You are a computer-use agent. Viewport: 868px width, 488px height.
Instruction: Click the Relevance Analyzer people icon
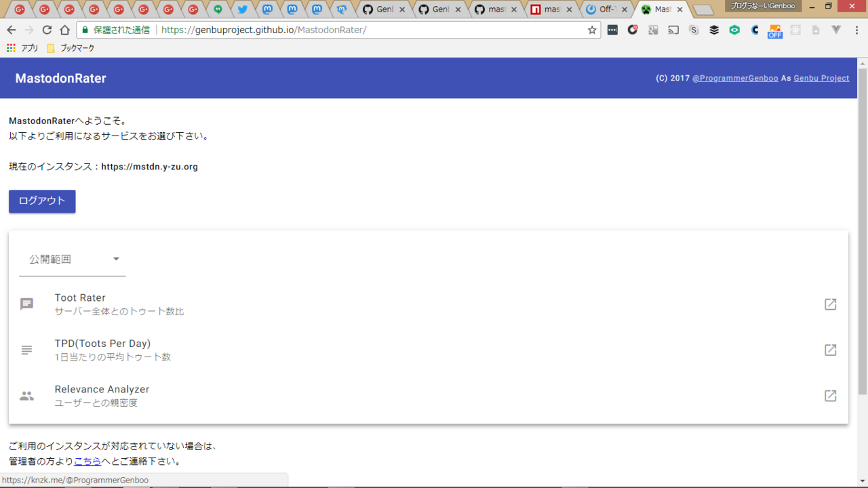pyautogui.click(x=26, y=396)
